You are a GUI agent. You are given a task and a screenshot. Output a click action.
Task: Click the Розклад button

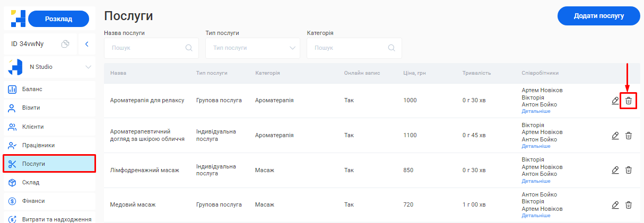coord(58,19)
